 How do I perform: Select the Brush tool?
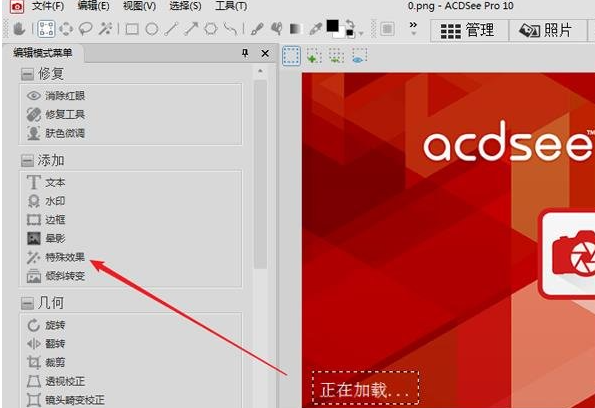257,29
